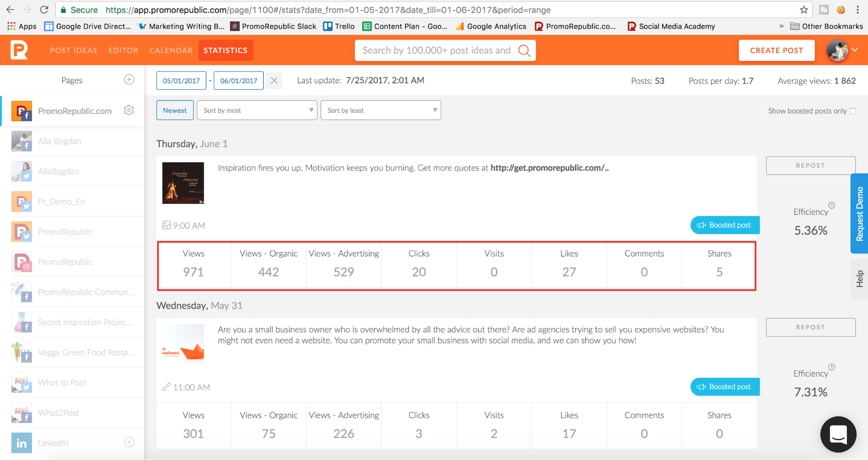Screen dimensions: 868x460
Task: Add a new page with plus icon next to Pages
Action: (x=129, y=80)
